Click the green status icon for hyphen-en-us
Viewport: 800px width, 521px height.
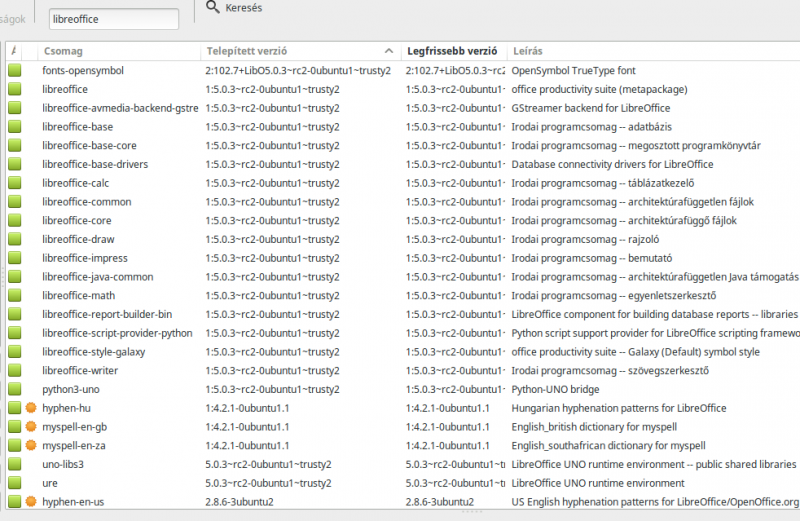[15, 502]
